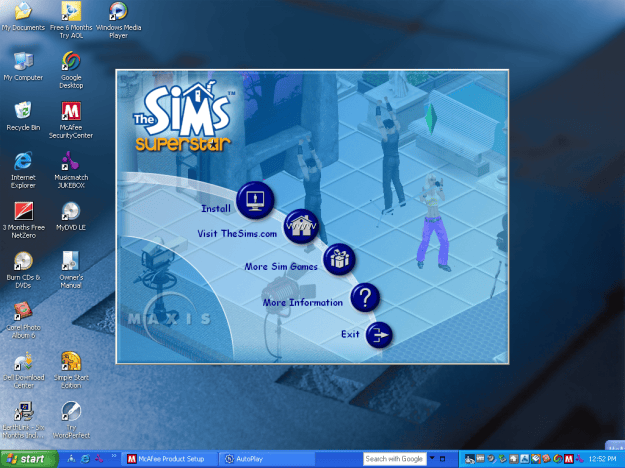Select the Google Desktop icon

pos(71,70)
